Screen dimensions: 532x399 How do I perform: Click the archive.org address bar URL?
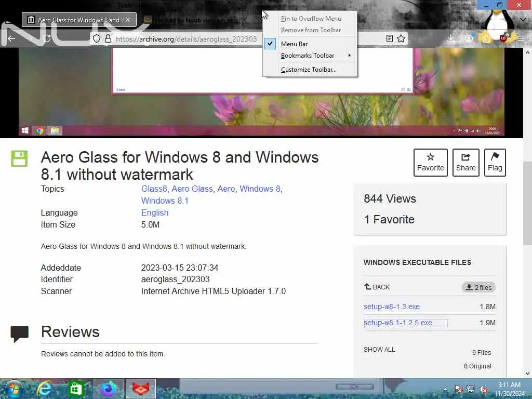coord(187,39)
